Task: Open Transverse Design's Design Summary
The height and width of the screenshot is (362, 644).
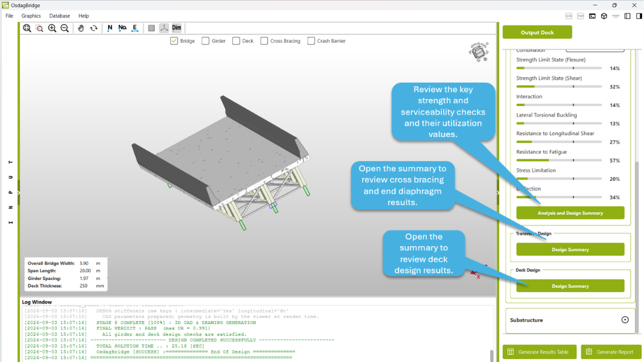Action: pos(570,250)
